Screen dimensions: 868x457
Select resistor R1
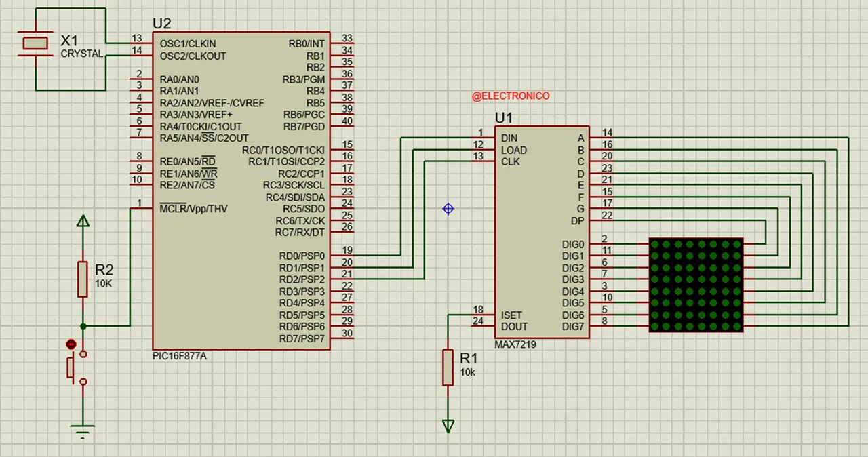[448, 366]
